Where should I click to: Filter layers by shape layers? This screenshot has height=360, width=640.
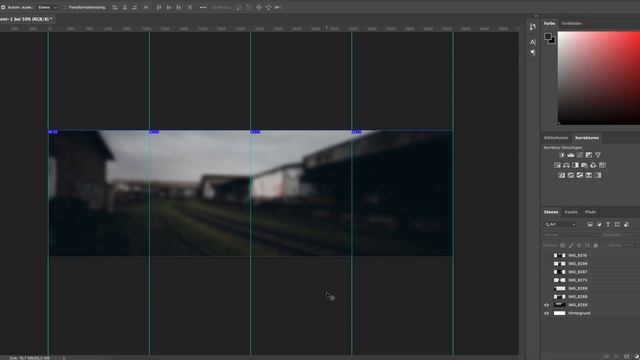[x=617, y=224]
